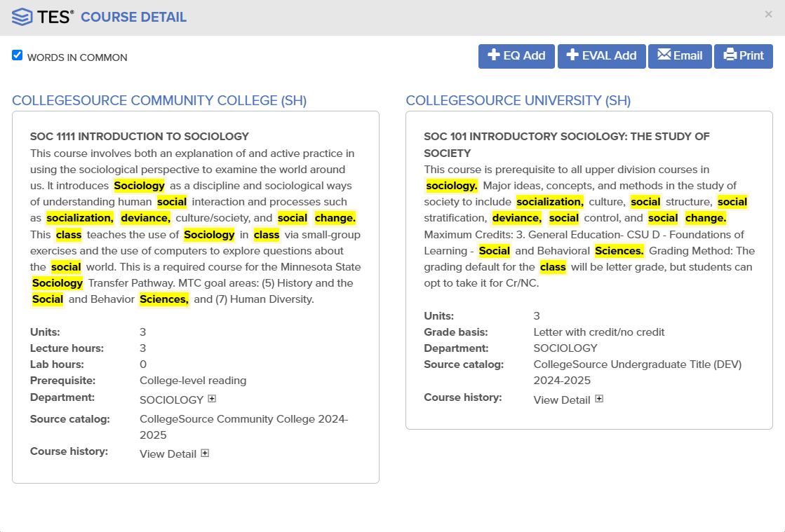Expand SOCIOLOGY department plus icon in SOC 1111
The width and height of the screenshot is (785, 532).
pos(213,399)
